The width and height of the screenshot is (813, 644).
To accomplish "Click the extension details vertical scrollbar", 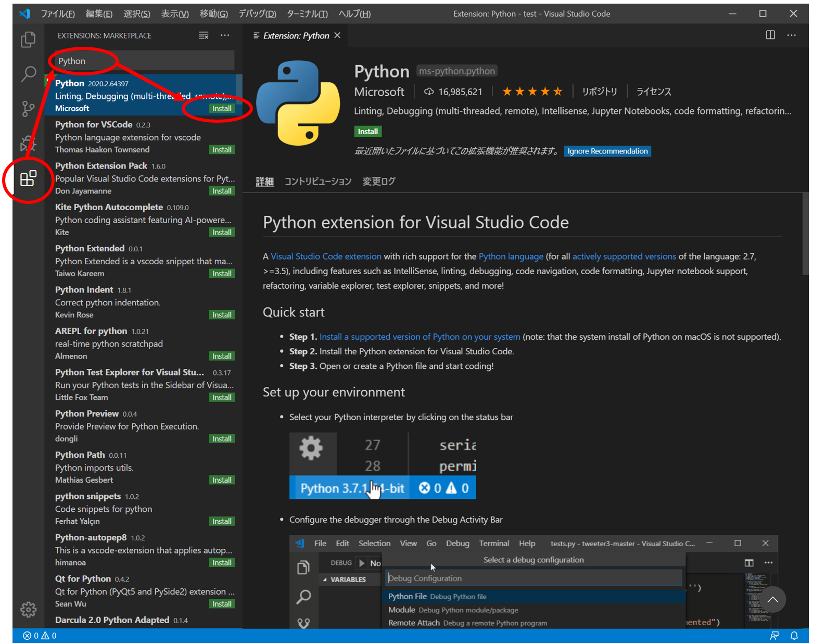I will pyautogui.click(x=805, y=233).
